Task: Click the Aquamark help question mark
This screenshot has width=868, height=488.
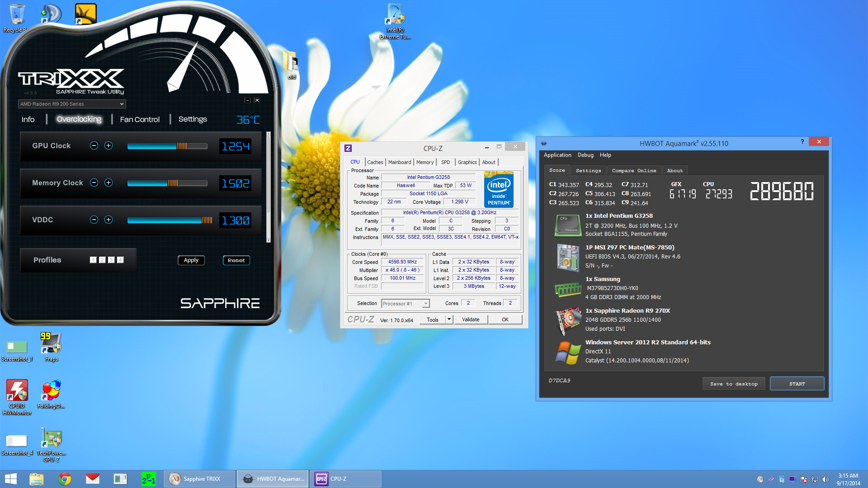Action: click(x=802, y=142)
